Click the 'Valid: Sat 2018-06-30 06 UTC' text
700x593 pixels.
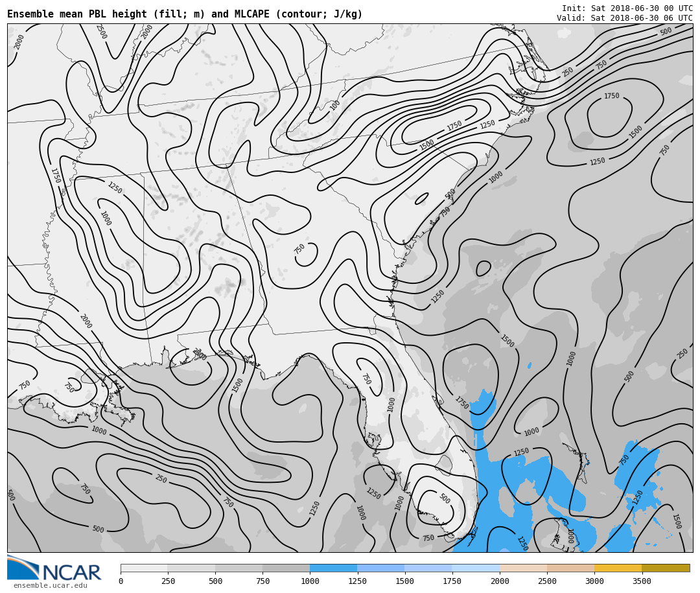[625, 18]
